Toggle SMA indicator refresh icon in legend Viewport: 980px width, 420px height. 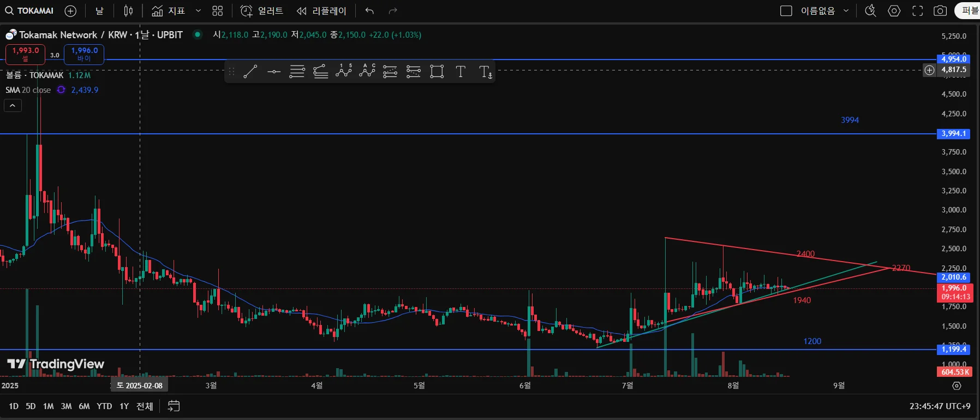click(x=61, y=90)
